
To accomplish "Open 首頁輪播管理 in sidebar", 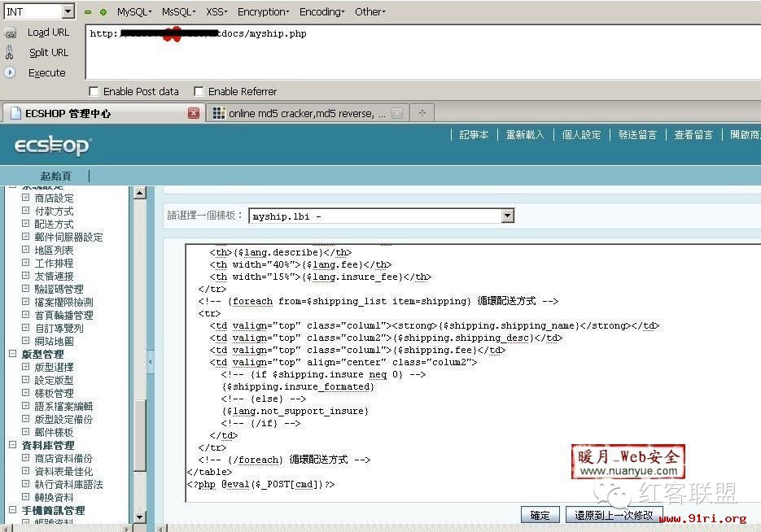I will [63, 316].
